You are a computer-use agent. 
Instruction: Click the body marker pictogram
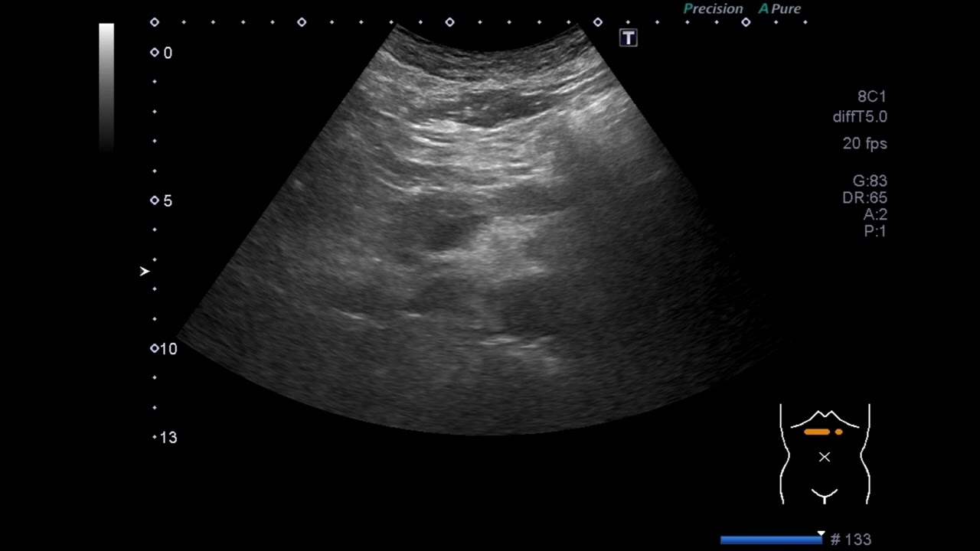[825, 454]
